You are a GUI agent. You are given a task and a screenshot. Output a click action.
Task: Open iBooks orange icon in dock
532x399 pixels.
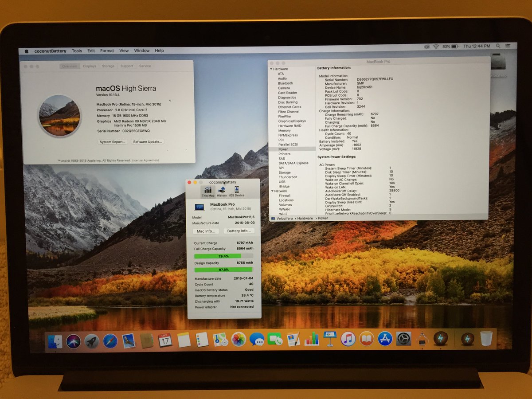366,339
